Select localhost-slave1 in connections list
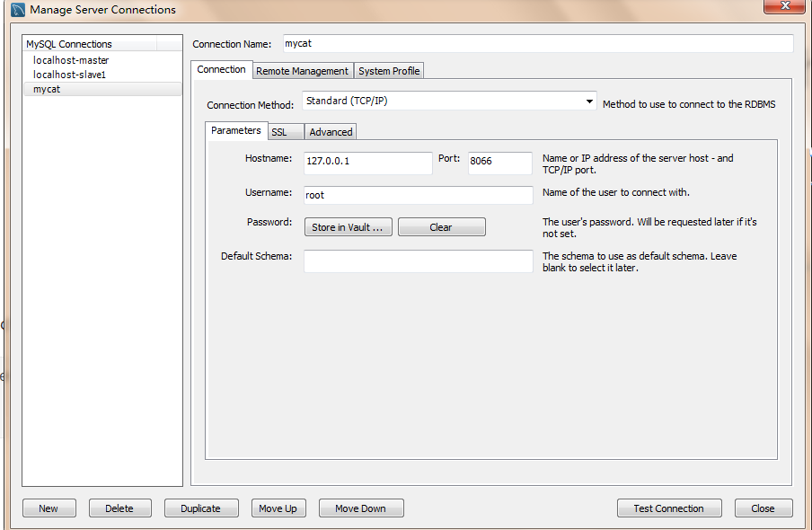 click(x=102, y=75)
